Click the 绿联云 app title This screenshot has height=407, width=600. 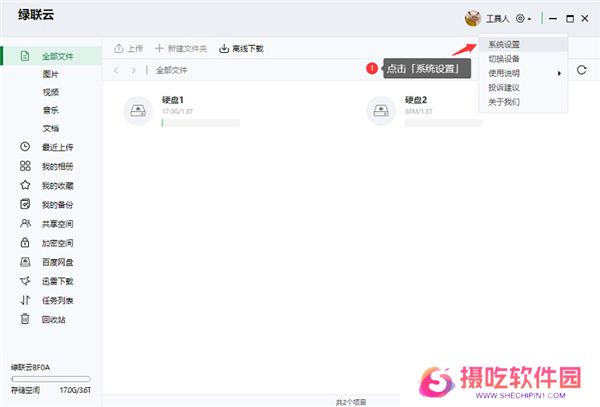[x=36, y=15]
